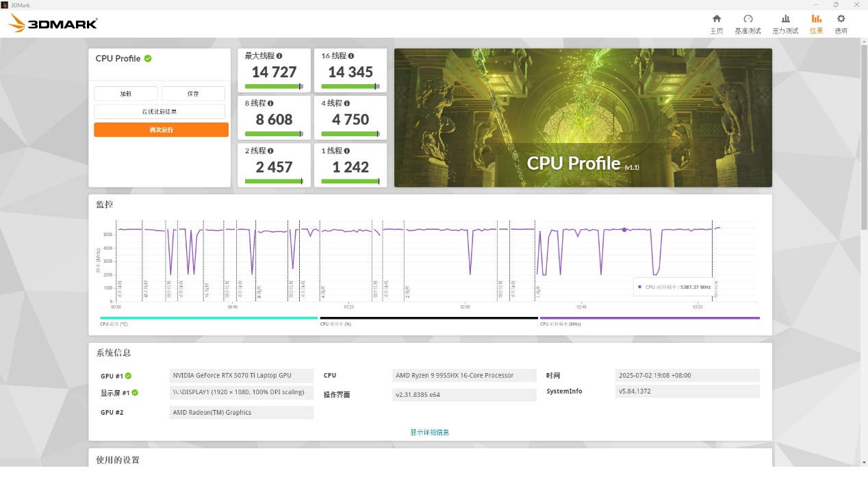Toggle the CPU 温度 (°C) chart legend
Screen dimensions: 868x501
[x=209, y=320]
